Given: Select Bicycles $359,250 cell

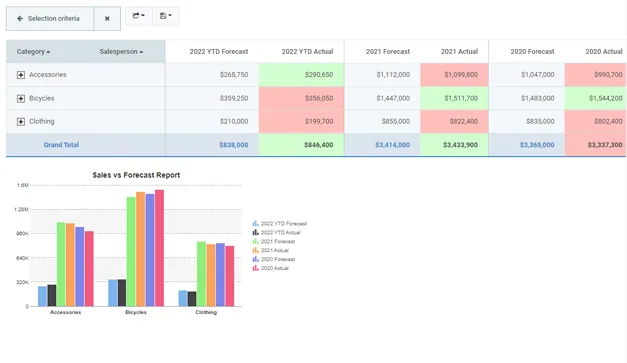Looking at the screenshot, I should [212, 98].
